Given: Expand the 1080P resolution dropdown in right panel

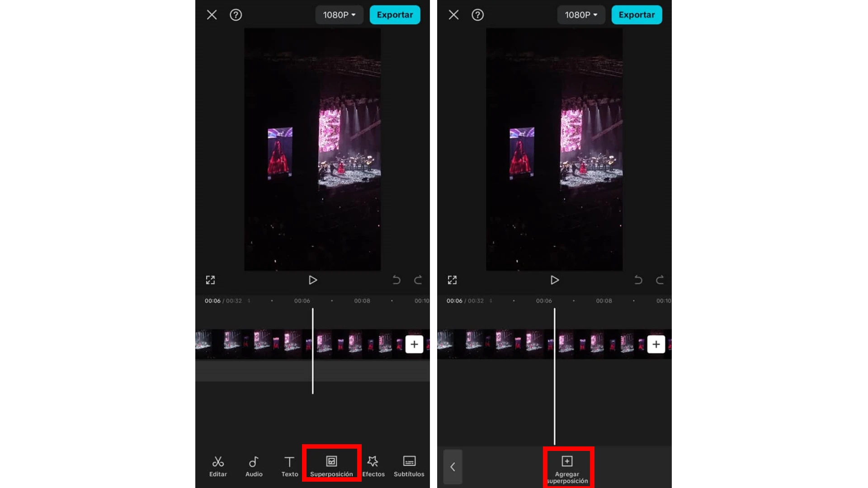Looking at the screenshot, I should click(581, 15).
